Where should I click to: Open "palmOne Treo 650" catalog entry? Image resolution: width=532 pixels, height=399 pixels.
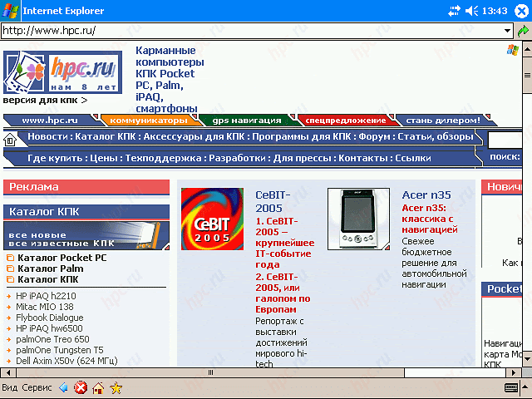tap(52, 339)
